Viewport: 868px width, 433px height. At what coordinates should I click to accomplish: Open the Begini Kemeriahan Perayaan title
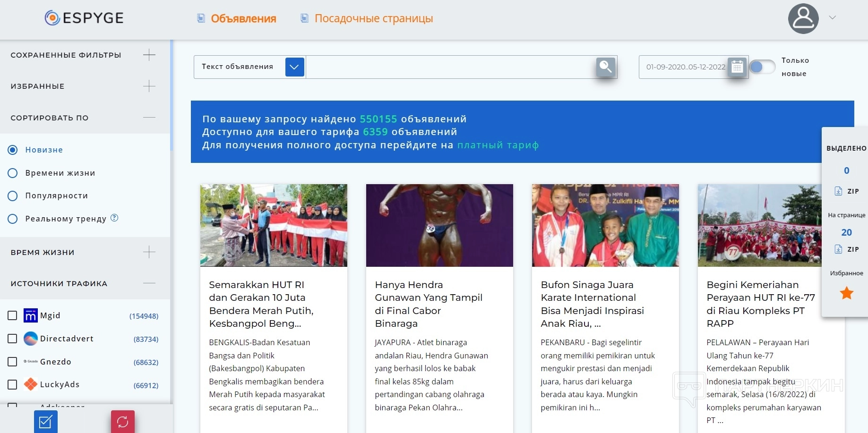(x=761, y=304)
